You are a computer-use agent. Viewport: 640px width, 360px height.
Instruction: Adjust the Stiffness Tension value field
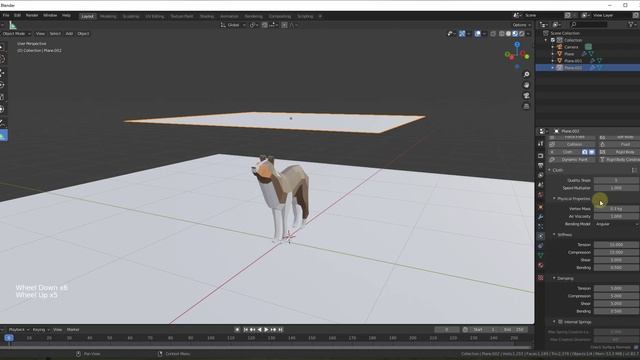coord(617,244)
